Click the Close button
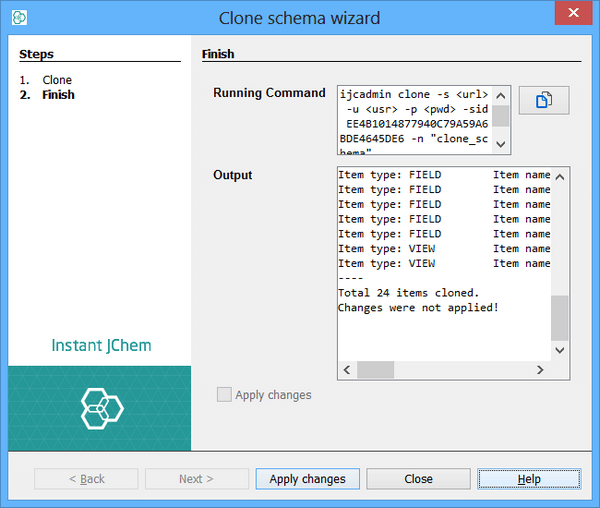Screen dimensions: 600x508 coord(418,479)
